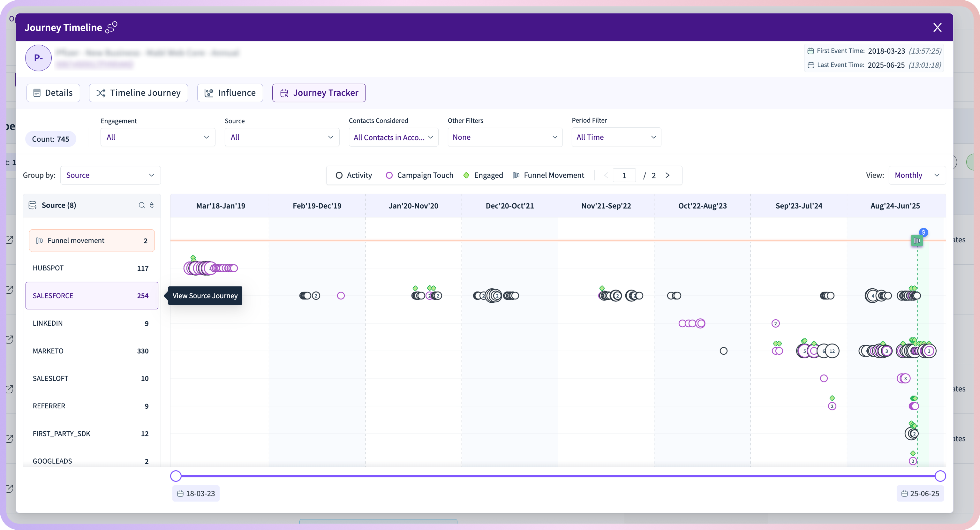This screenshot has height=530, width=980.
Task: Go to previous timeline page
Action: coord(606,175)
